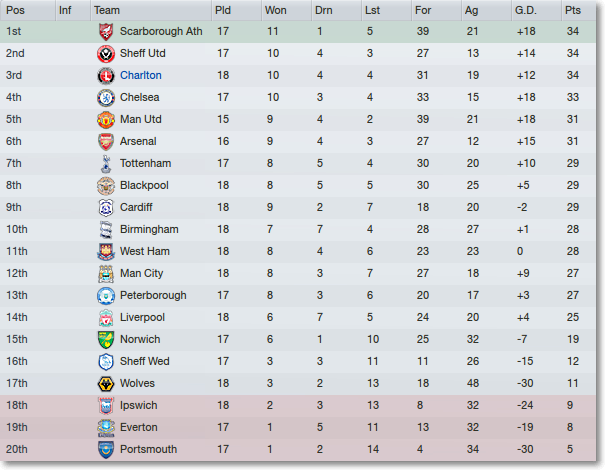Select the Portsmouth row team name
Viewport: 605px width, 470px height.
pos(148,449)
